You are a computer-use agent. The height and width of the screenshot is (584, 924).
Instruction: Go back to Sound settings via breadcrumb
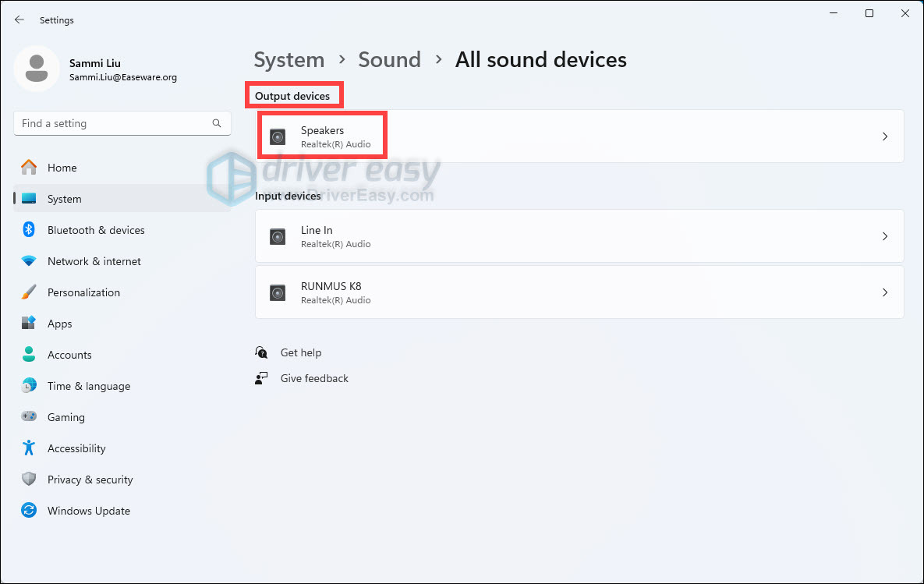(390, 59)
